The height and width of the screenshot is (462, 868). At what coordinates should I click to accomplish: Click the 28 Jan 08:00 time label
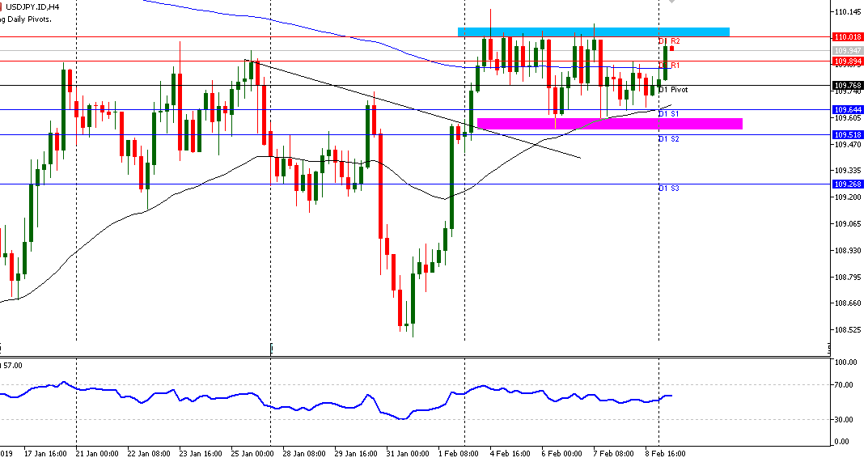point(304,454)
